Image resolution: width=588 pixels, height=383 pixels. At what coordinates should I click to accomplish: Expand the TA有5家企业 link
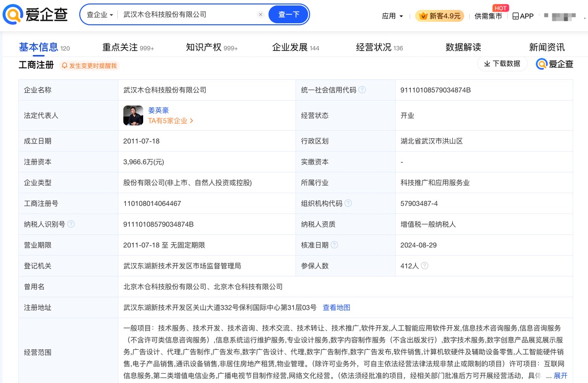point(170,121)
